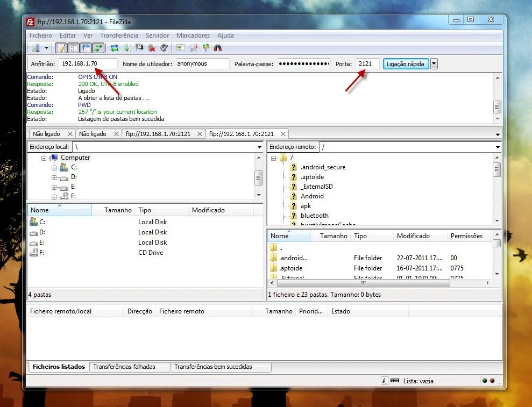The height and width of the screenshot is (407, 532).
Task: Expand the D: drive tree node
Action: click(54, 177)
